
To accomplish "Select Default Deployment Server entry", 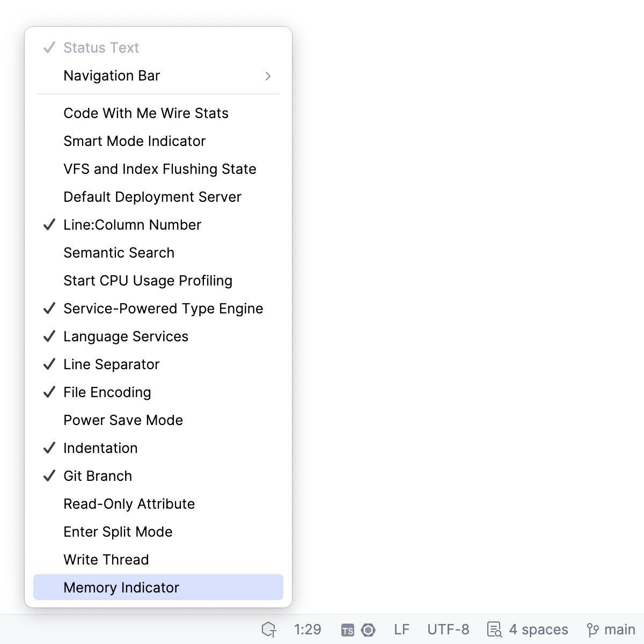I will [x=152, y=196].
